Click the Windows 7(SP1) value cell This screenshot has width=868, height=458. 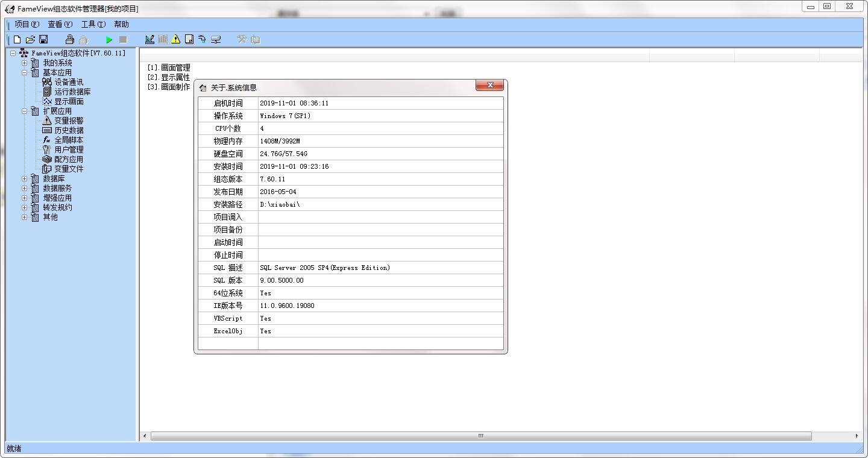380,116
